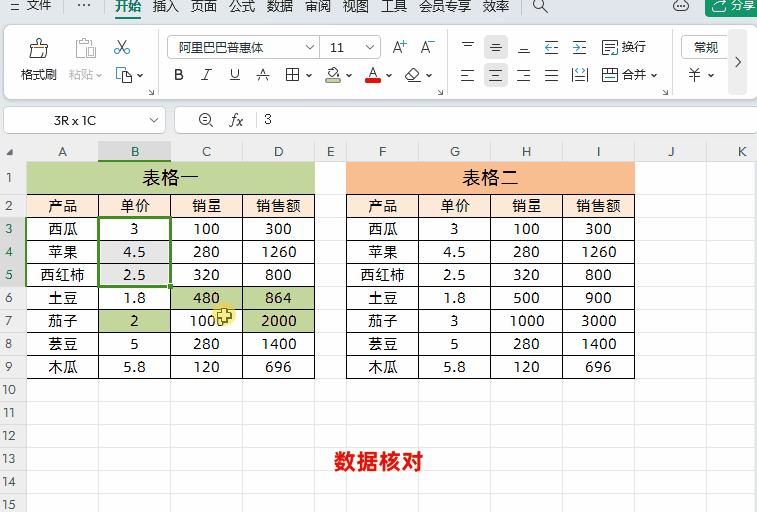Click the Increase indent icon

point(579,47)
